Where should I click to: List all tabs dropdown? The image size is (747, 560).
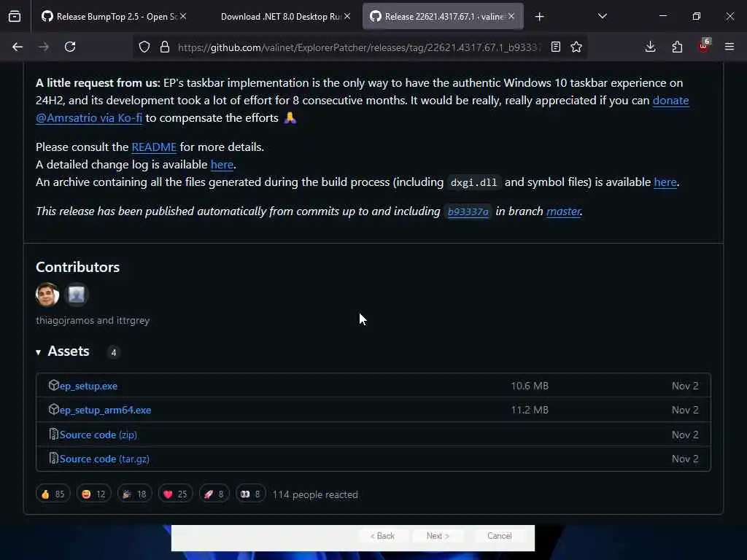(x=603, y=16)
